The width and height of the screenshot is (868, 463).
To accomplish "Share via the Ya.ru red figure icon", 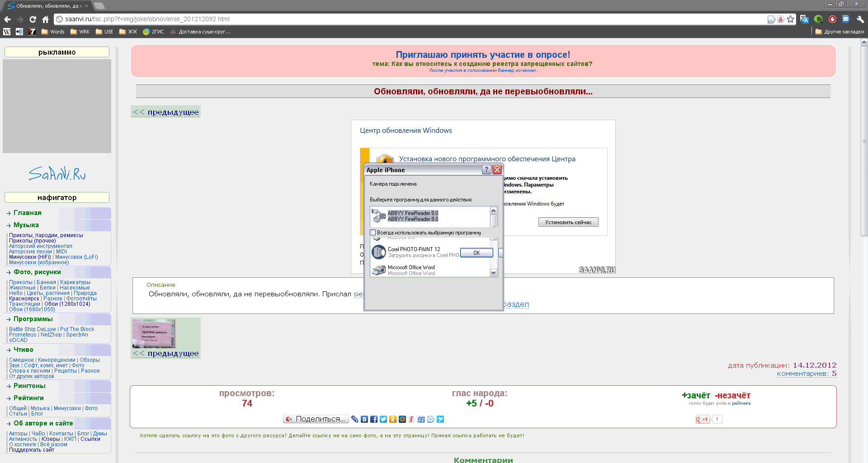I will 411,419.
